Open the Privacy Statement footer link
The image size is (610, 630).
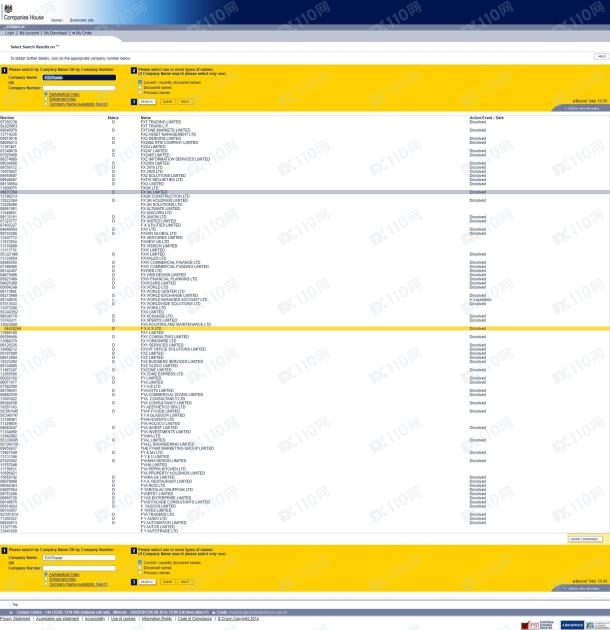point(15,619)
